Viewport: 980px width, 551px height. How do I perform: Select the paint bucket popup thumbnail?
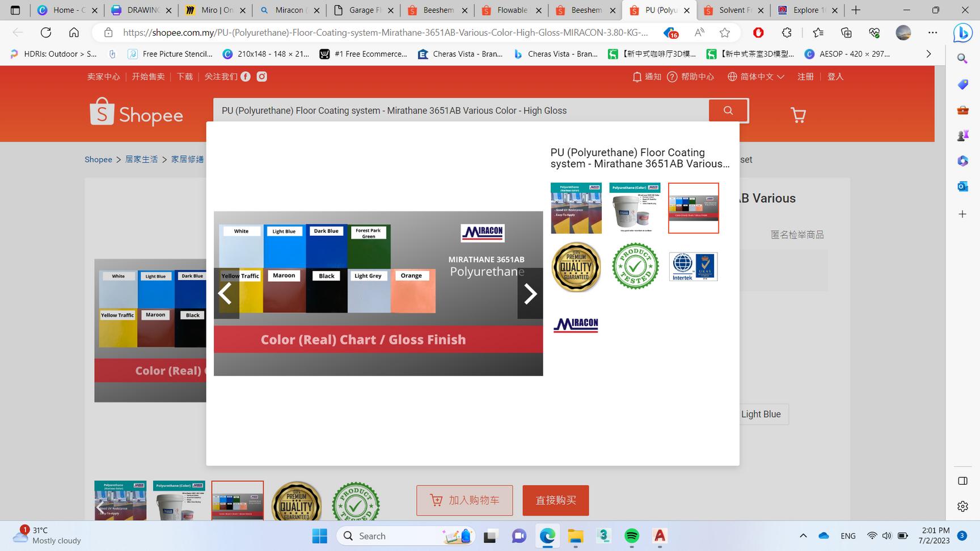tap(635, 208)
